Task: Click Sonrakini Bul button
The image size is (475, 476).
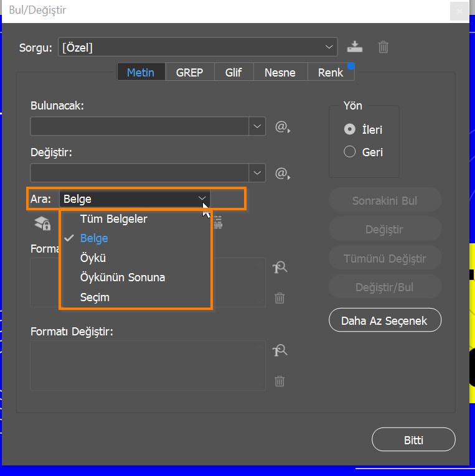Action: pos(385,200)
